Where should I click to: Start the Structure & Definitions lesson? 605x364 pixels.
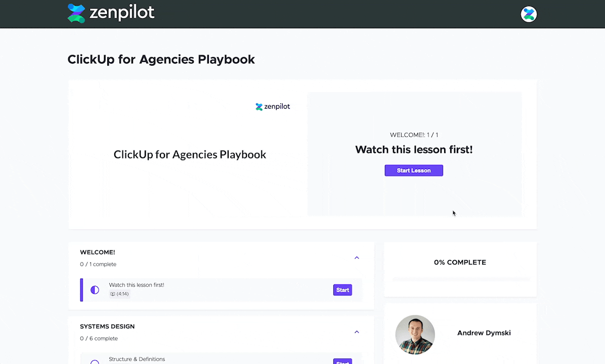tap(342, 361)
